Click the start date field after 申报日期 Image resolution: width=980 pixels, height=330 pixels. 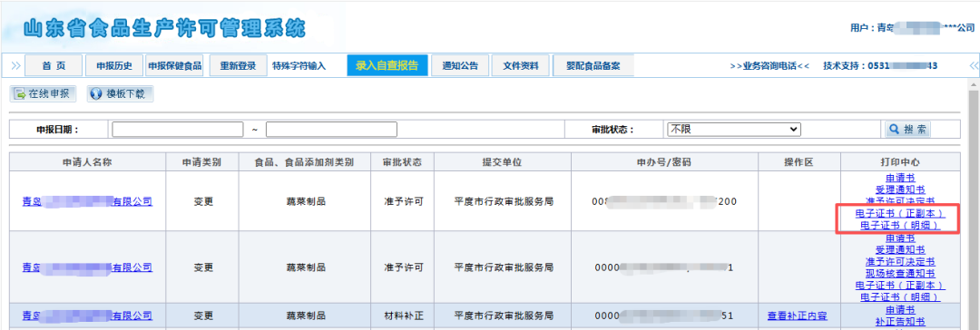pyautogui.click(x=178, y=130)
